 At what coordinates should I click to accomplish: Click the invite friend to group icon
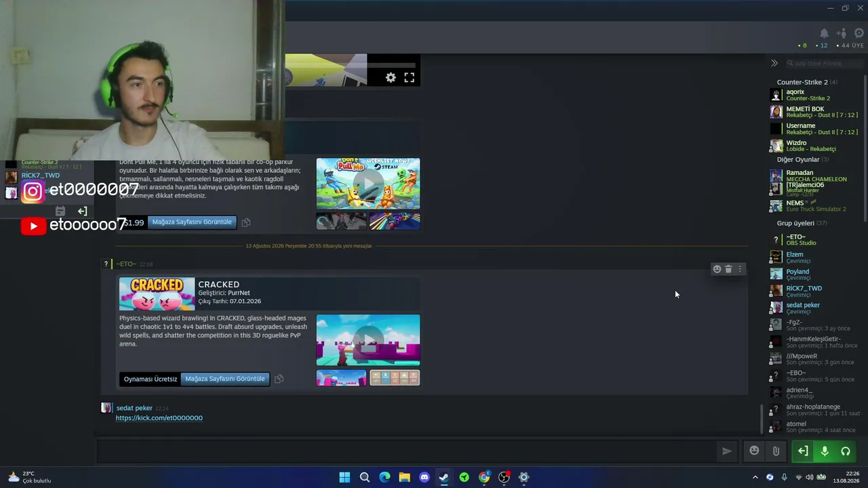click(x=842, y=33)
